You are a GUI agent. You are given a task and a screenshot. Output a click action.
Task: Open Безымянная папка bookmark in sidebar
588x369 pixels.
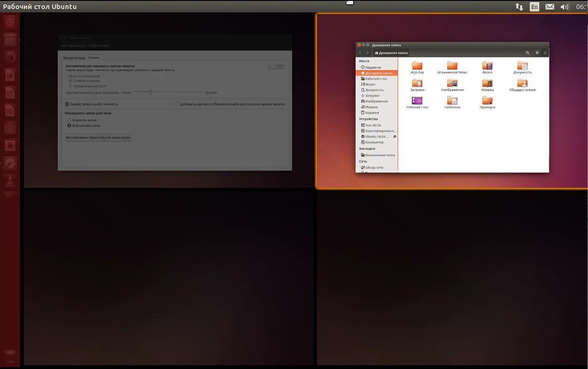pyautogui.click(x=377, y=155)
